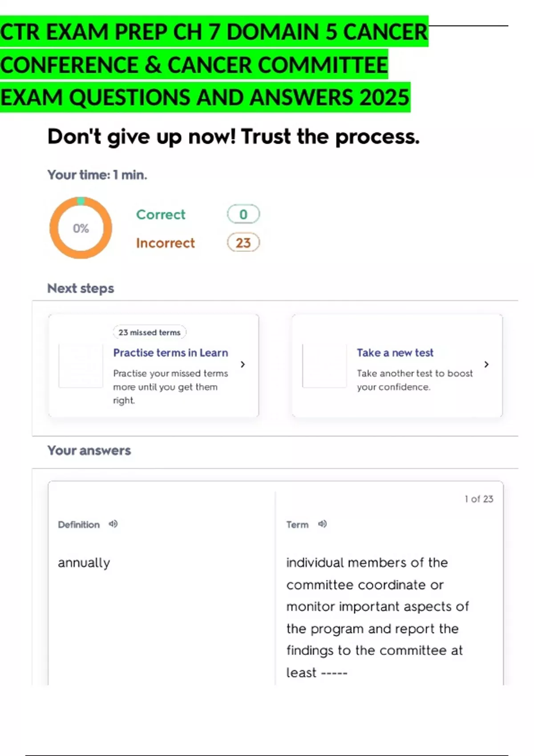534x756 pixels.
Task: Click the Next steps section heading
Action: point(81,288)
